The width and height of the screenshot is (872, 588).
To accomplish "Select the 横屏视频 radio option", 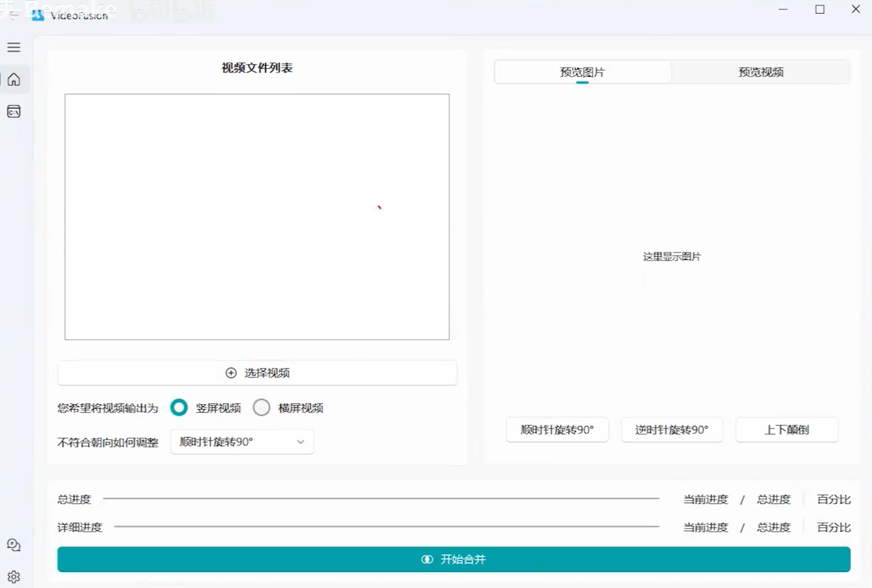I will click(261, 407).
